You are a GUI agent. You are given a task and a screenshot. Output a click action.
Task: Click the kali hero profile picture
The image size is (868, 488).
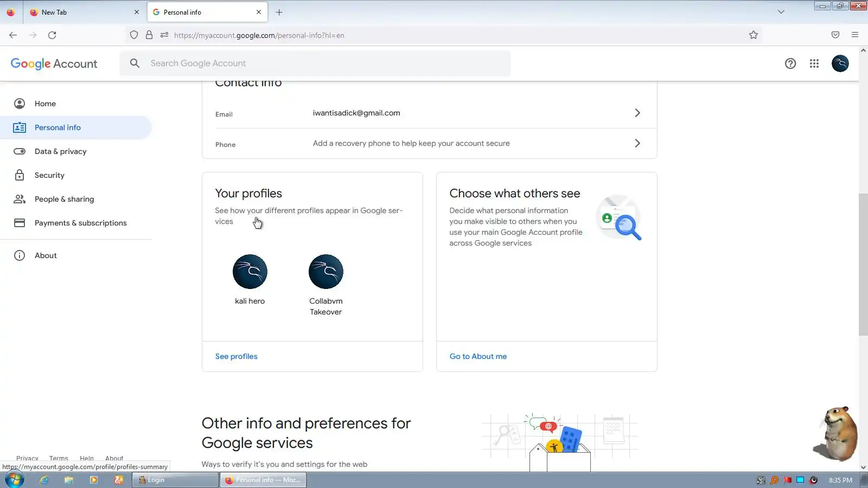[x=250, y=272]
